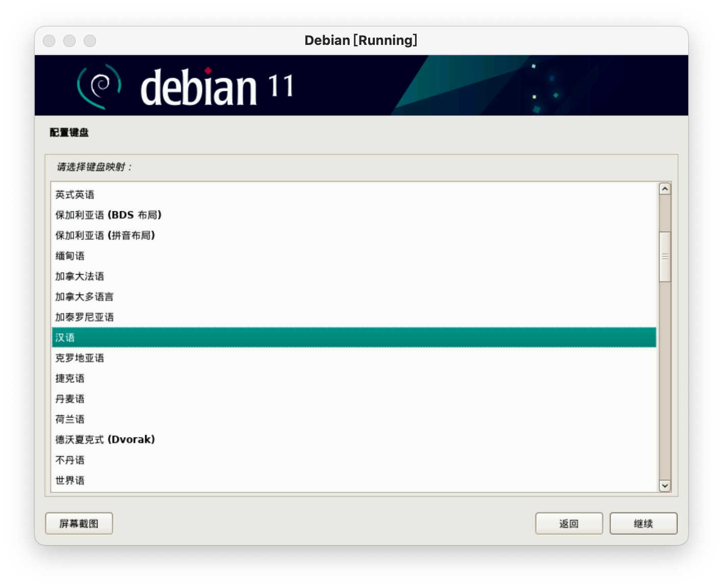
Task: Pick 世界语 at the list bottom
Action: (354, 480)
